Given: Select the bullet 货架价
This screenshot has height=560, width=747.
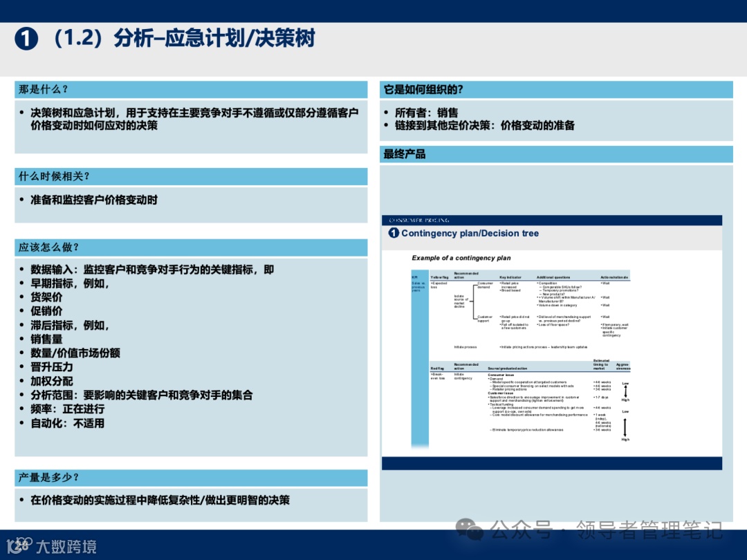Looking at the screenshot, I should pos(46,297).
